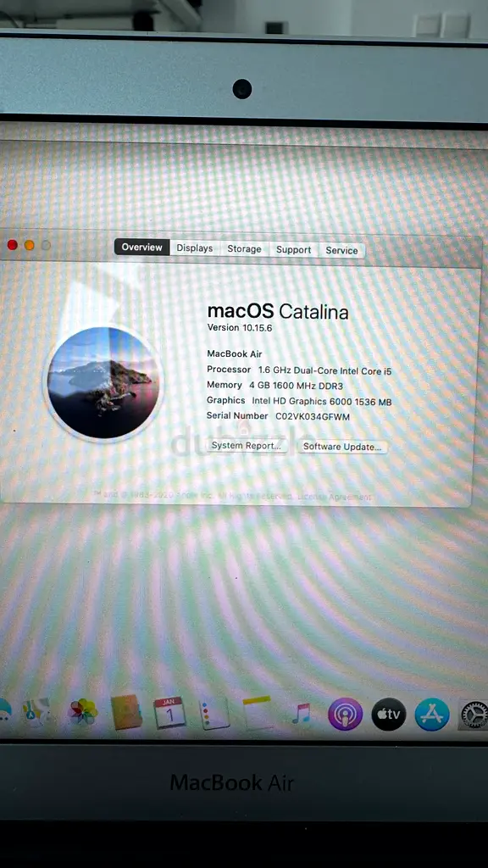Go to the Service tab
Viewport: 488px width, 868px height.
tap(341, 250)
